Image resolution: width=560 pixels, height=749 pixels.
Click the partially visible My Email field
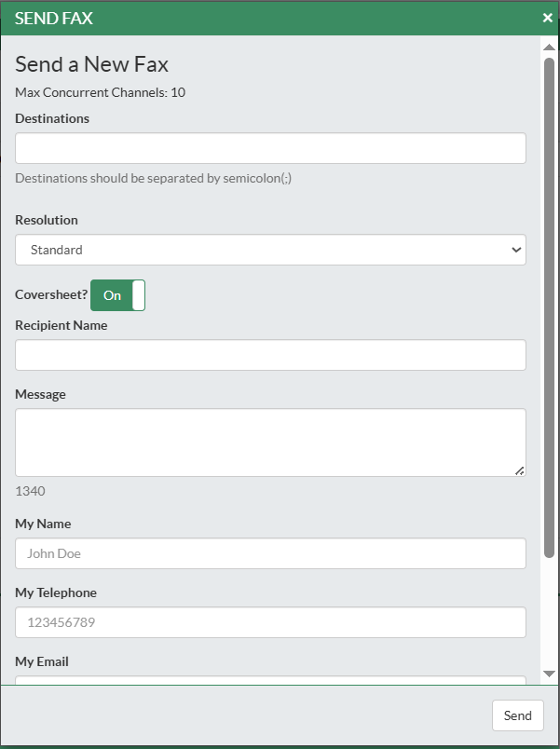tap(270, 680)
